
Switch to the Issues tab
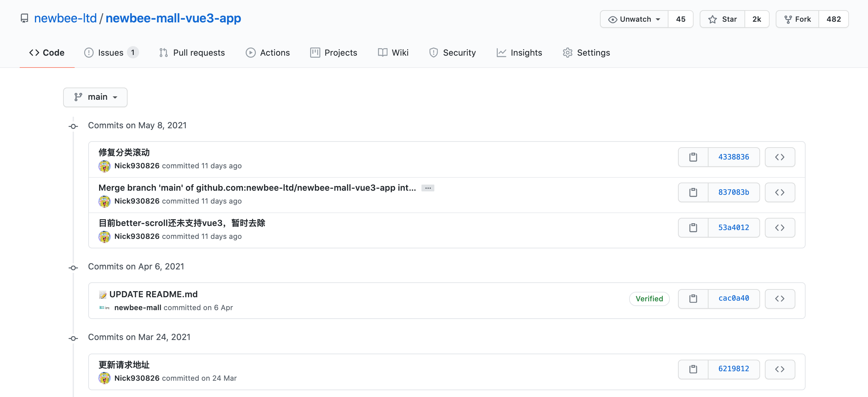pos(111,53)
